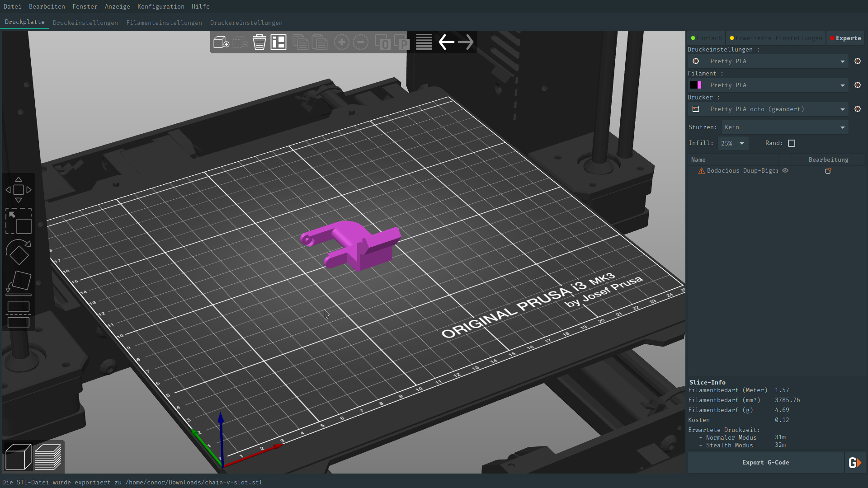This screenshot has height=488, width=868.
Task: Click the Redo right arrow
Action: tap(466, 42)
